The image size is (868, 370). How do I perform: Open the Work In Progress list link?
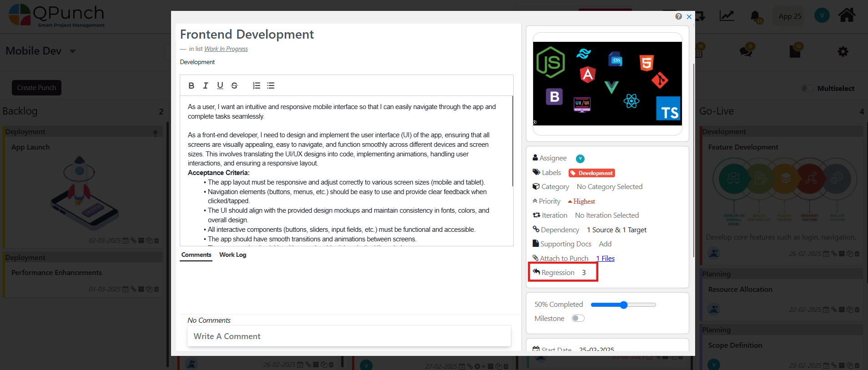point(226,49)
